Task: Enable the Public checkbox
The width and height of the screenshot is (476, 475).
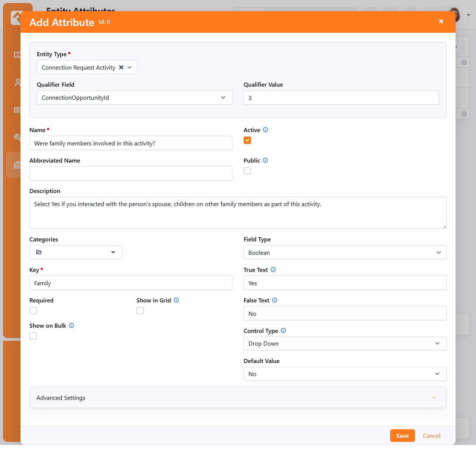Action: (x=247, y=171)
